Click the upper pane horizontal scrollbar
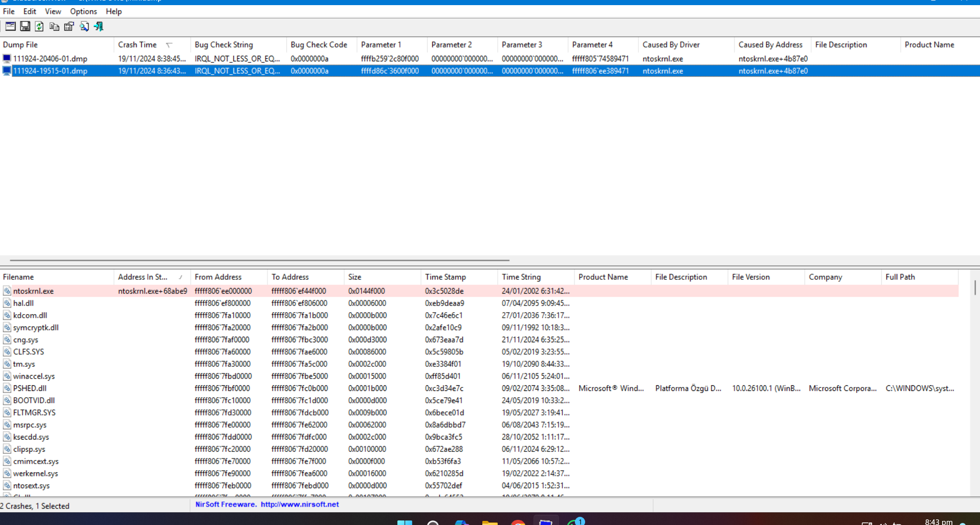980x525 pixels. pos(259,260)
